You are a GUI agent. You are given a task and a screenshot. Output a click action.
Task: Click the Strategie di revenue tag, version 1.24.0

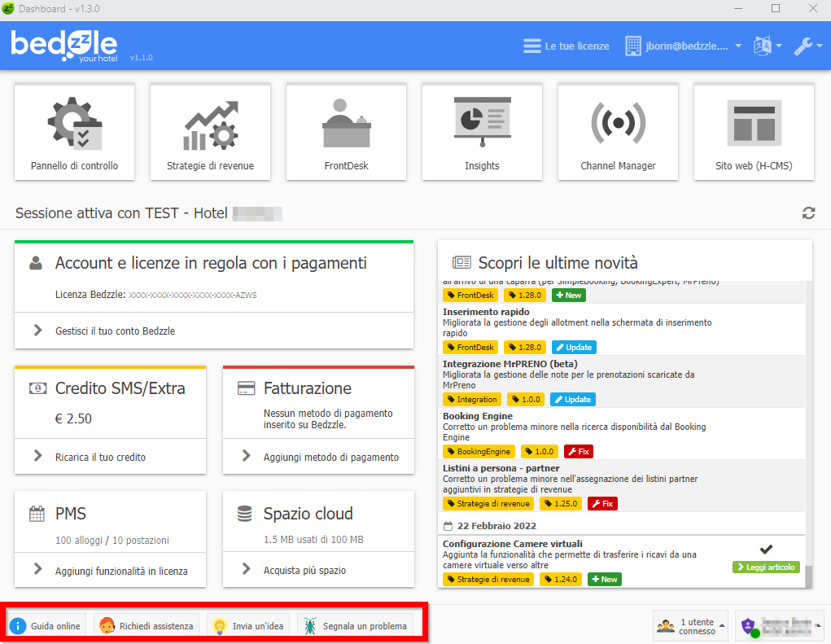488,580
